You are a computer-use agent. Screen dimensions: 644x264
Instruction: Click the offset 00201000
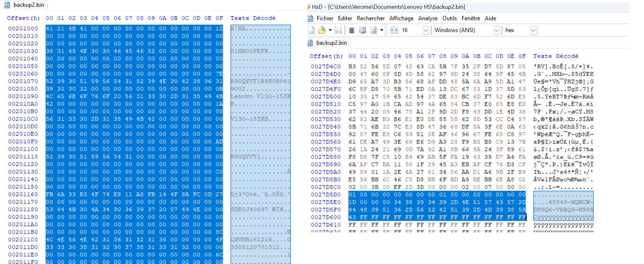23,29
